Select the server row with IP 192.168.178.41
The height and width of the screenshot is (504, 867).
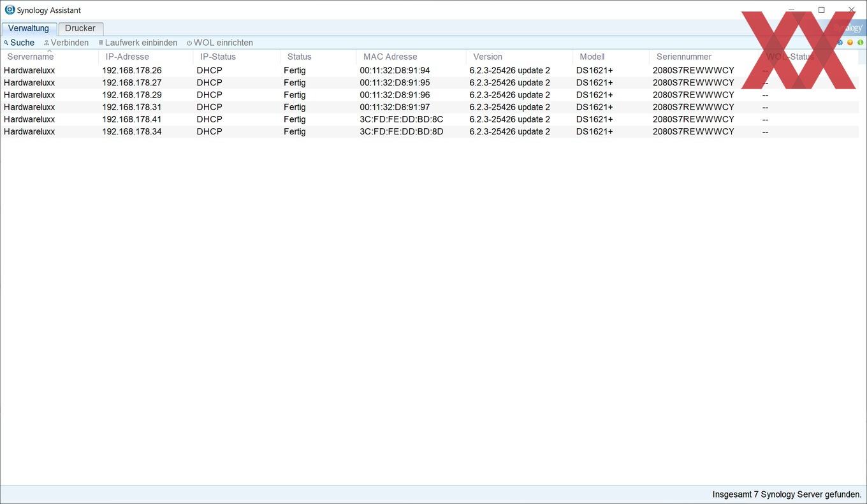pos(430,119)
